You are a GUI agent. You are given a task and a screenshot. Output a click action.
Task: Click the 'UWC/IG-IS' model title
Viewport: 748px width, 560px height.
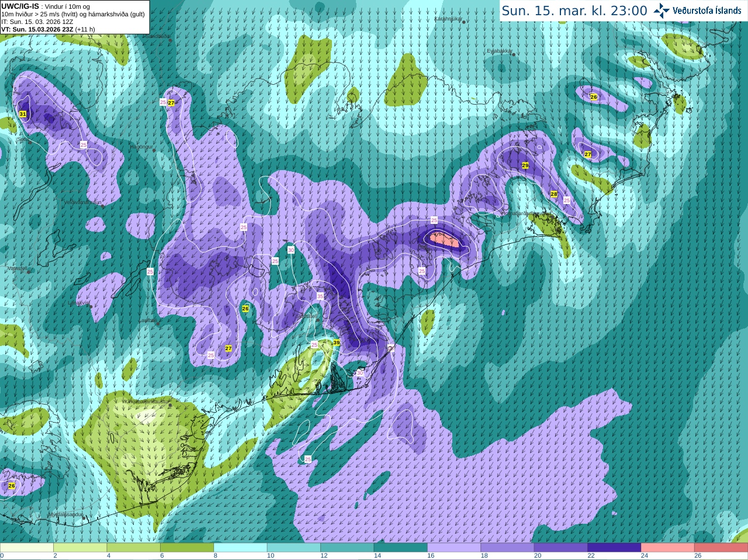pos(20,6)
